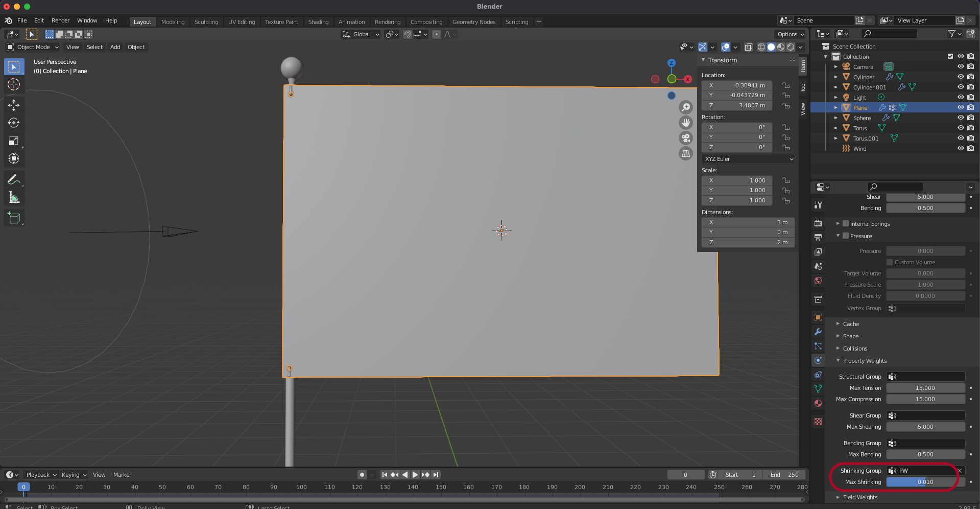The width and height of the screenshot is (980, 509).
Task: Click the viewport Options button
Action: pos(791,34)
